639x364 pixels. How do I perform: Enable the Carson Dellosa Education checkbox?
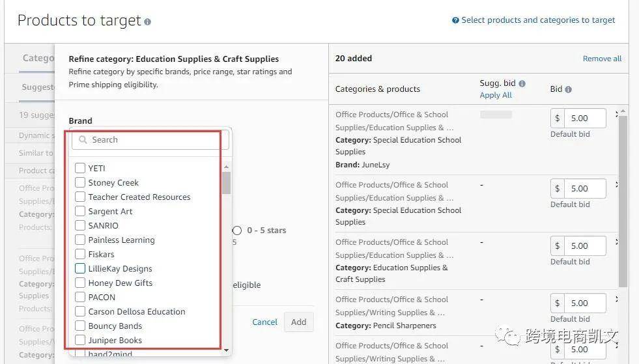click(x=80, y=311)
